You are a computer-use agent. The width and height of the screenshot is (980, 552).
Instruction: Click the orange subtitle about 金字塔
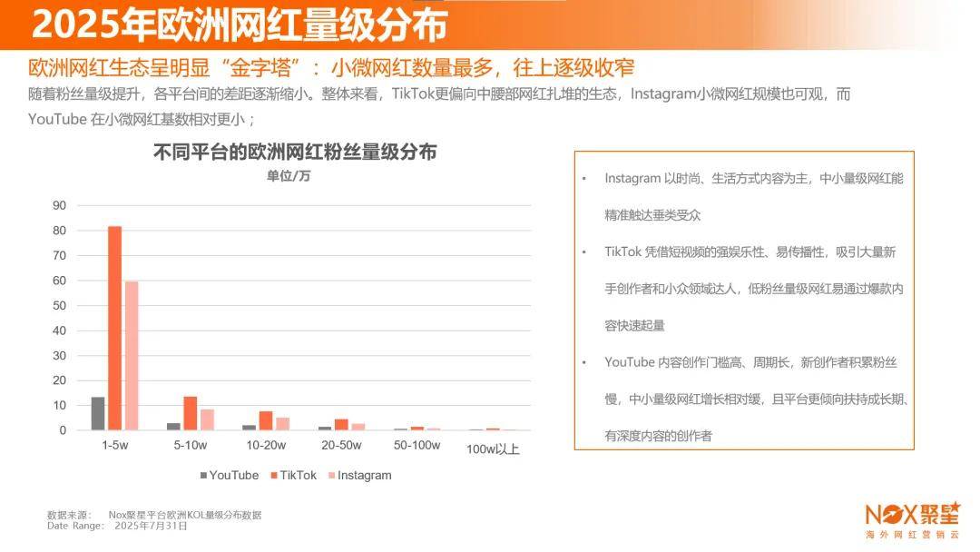[331, 68]
